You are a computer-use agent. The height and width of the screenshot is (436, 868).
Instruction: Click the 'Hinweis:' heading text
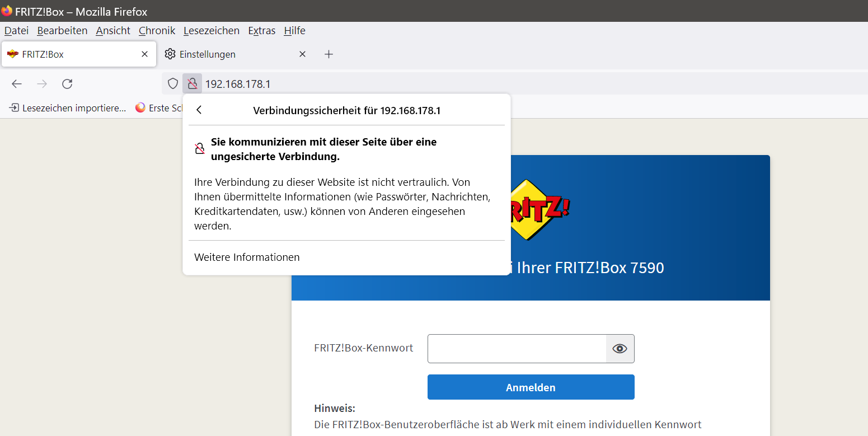coord(335,409)
